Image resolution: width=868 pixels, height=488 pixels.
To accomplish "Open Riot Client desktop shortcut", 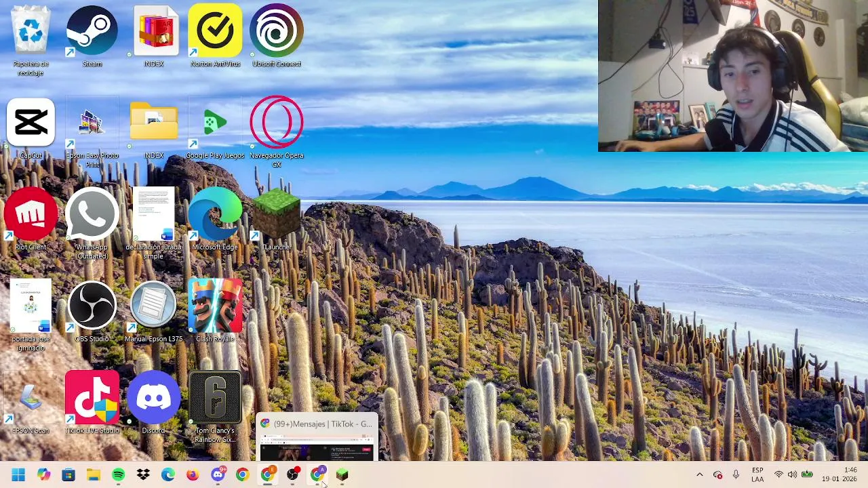I will click(31, 220).
